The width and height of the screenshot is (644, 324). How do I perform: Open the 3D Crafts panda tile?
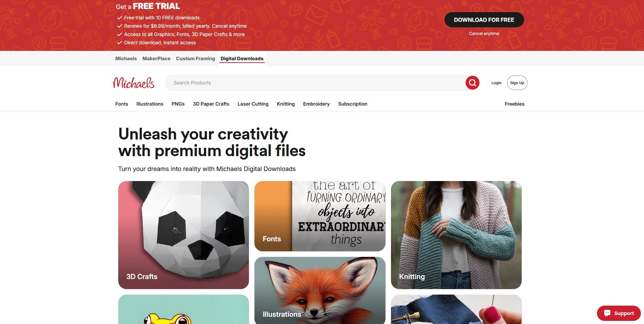pos(184,235)
